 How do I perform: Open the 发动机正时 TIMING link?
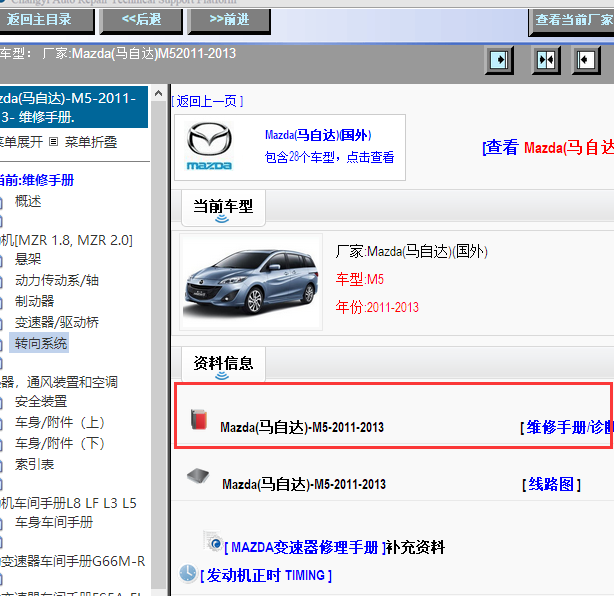266,576
